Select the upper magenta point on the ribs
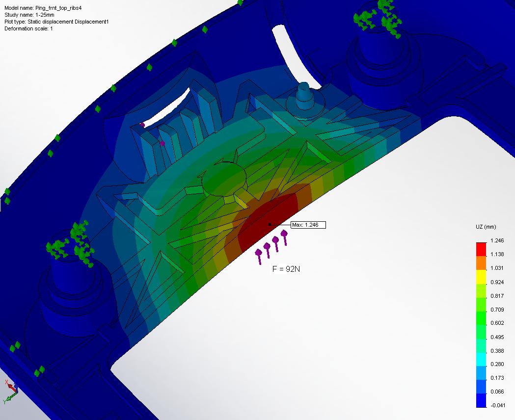 [142, 125]
